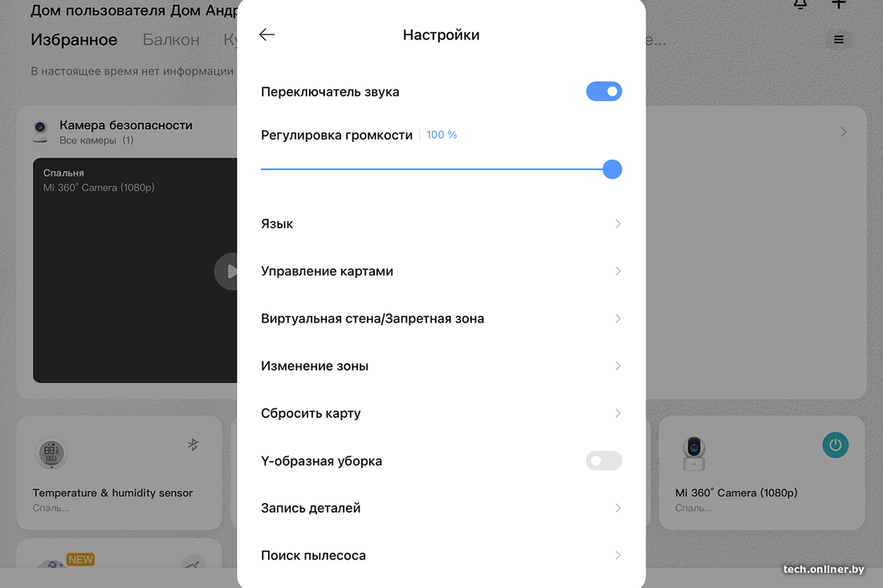Go back using the arrow icon

pos(267,34)
